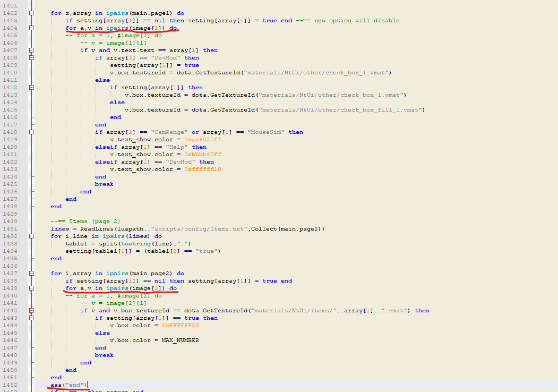The width and height of the screenshot is (558, 392).
Task: Collapse the fold marker at line 1443
Action: click(x=30, y=318)
